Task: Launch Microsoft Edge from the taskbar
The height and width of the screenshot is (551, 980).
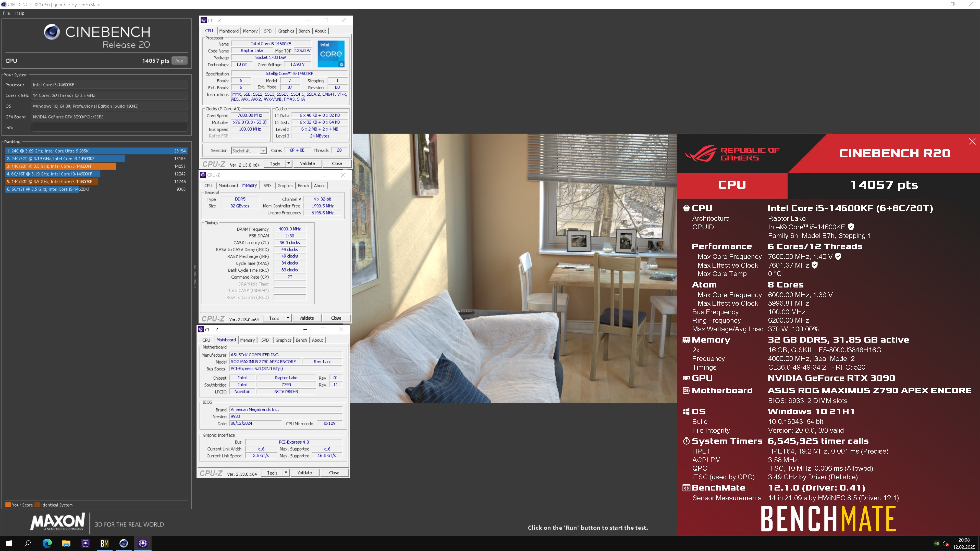Action: pyautogui.click(x=47, y=543)
